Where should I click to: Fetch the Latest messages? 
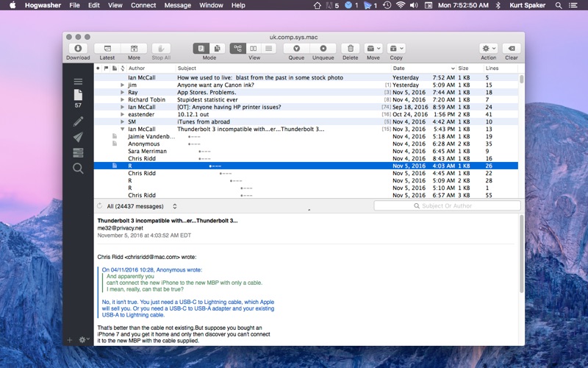(107, 49)
